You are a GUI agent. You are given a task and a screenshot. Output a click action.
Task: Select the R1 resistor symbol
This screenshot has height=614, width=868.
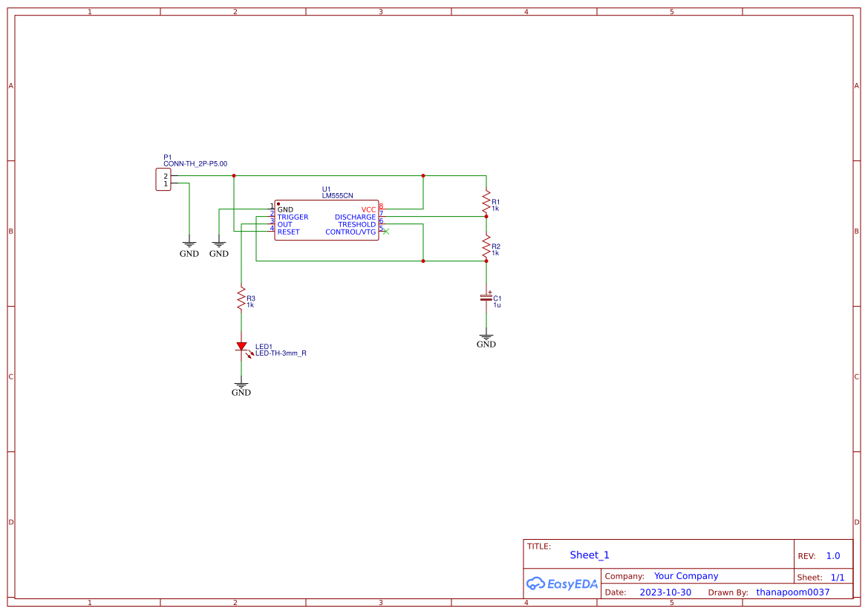486,201
